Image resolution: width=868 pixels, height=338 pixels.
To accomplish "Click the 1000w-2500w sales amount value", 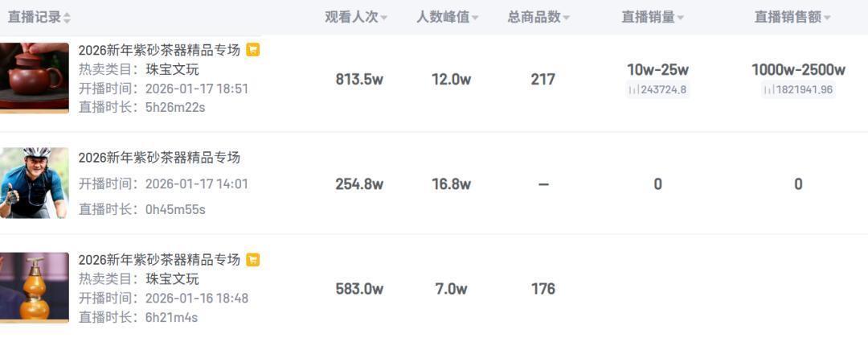I will point(798,70).
